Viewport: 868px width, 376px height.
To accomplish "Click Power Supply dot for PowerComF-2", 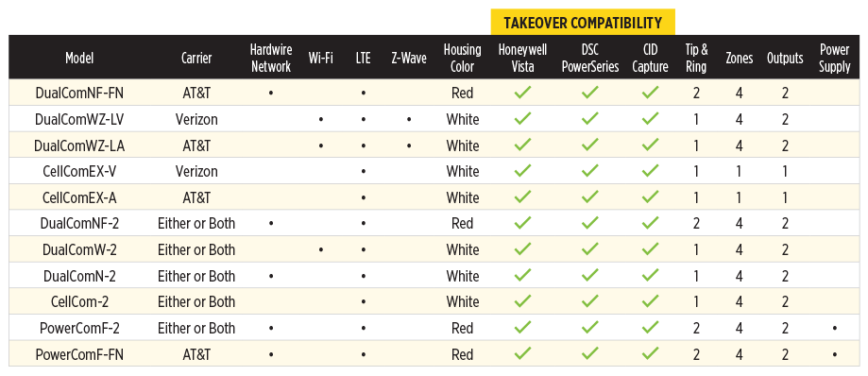I will (x=834, y=329).
